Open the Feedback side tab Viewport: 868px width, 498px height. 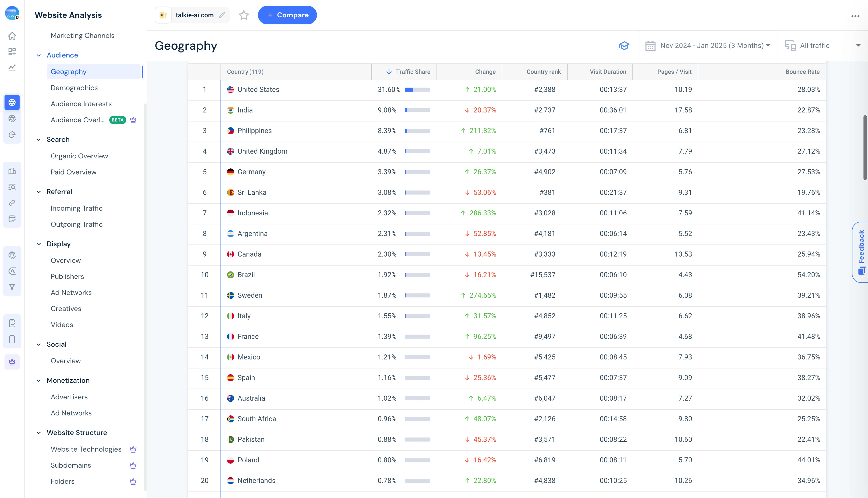coord(860,252)
